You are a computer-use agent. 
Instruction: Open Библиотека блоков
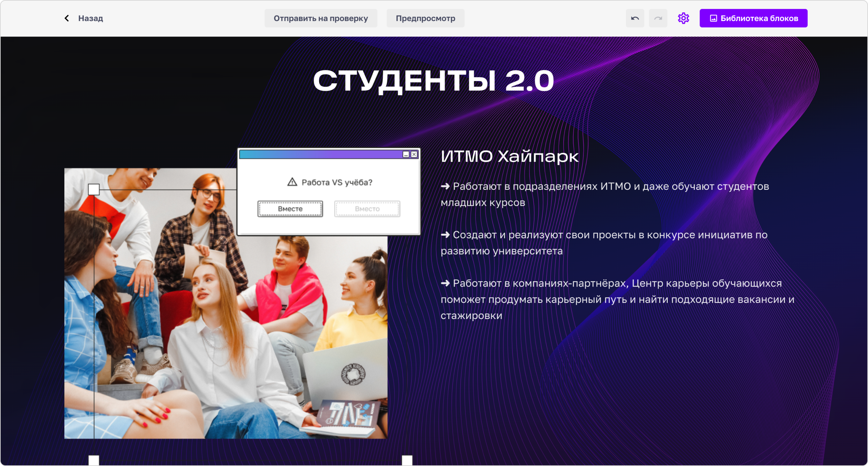pos(753,18)
